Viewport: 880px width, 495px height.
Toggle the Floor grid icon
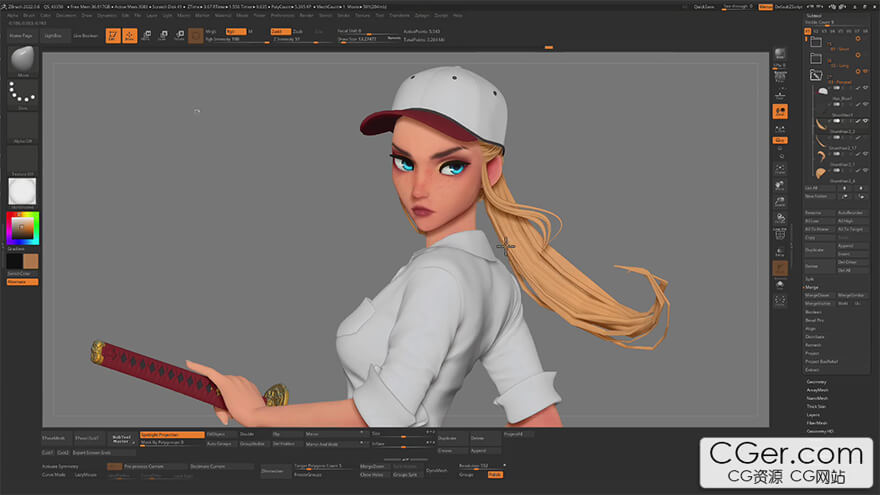click(x=780, y=94)
